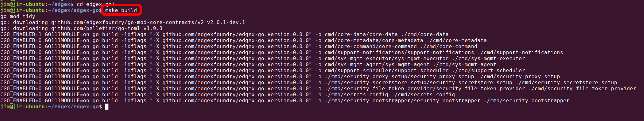Click the ./cmd/core-data path text
Viewport: 644px width, 121px height.
425,34
